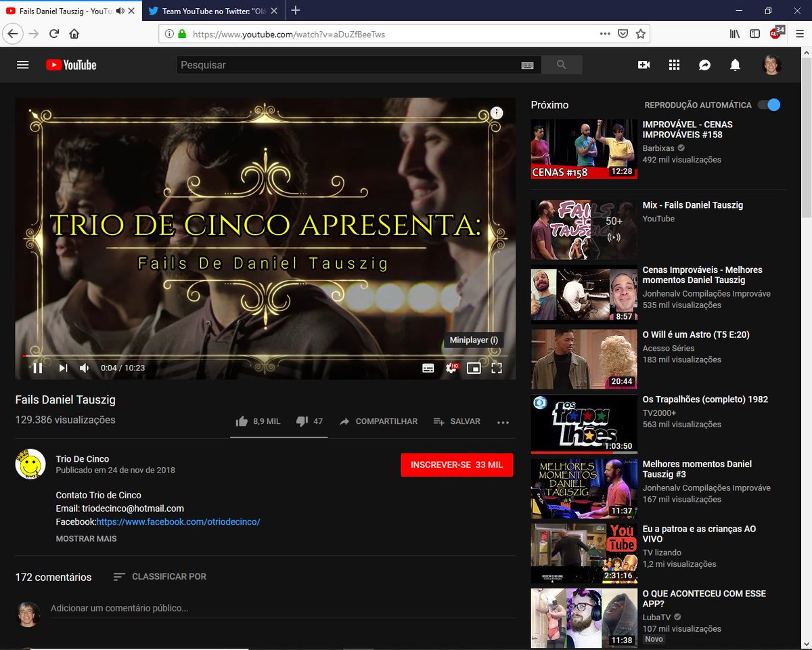This screenshot has height=650, width=812.
Task: Click COMPARTILHAR to share video
Action: pos(378,421)
